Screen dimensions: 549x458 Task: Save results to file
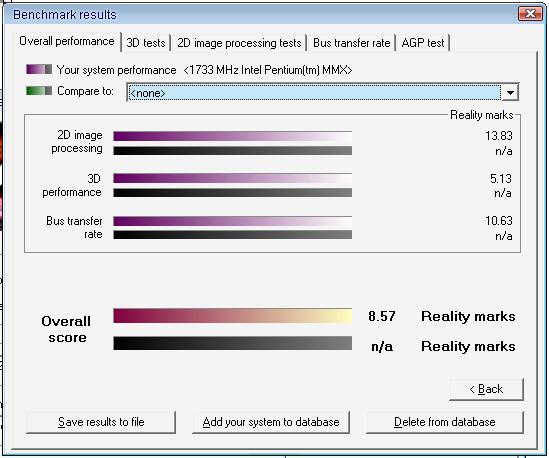click(x=101, y=422)
